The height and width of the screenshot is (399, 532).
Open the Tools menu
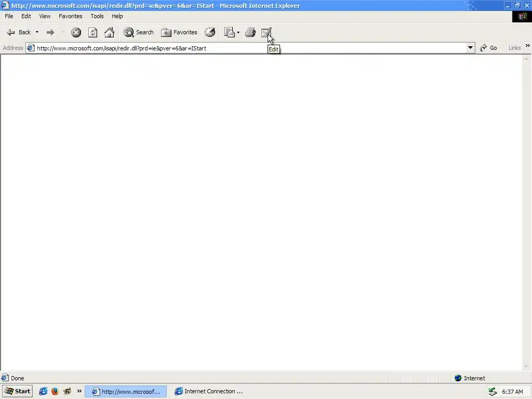pos(97,16)
